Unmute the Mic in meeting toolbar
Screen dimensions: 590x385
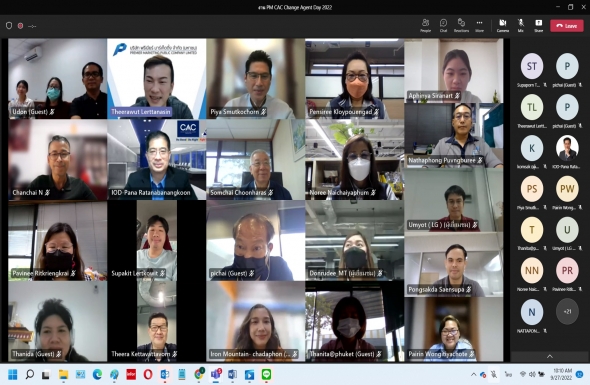(520, 26)
